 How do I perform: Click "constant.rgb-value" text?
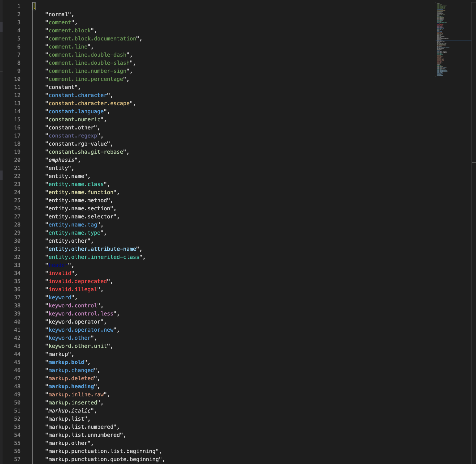pos(78,144)
